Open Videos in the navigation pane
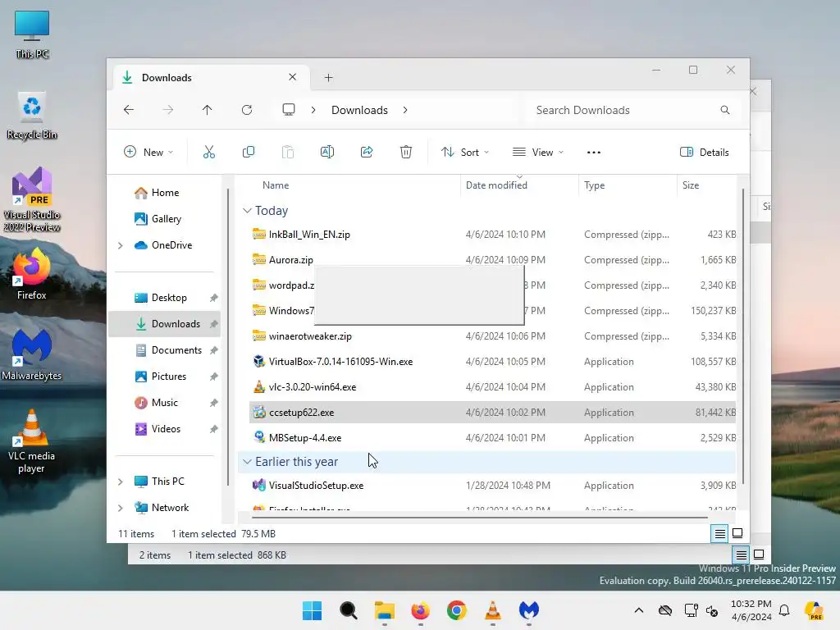 coord(164,429)
